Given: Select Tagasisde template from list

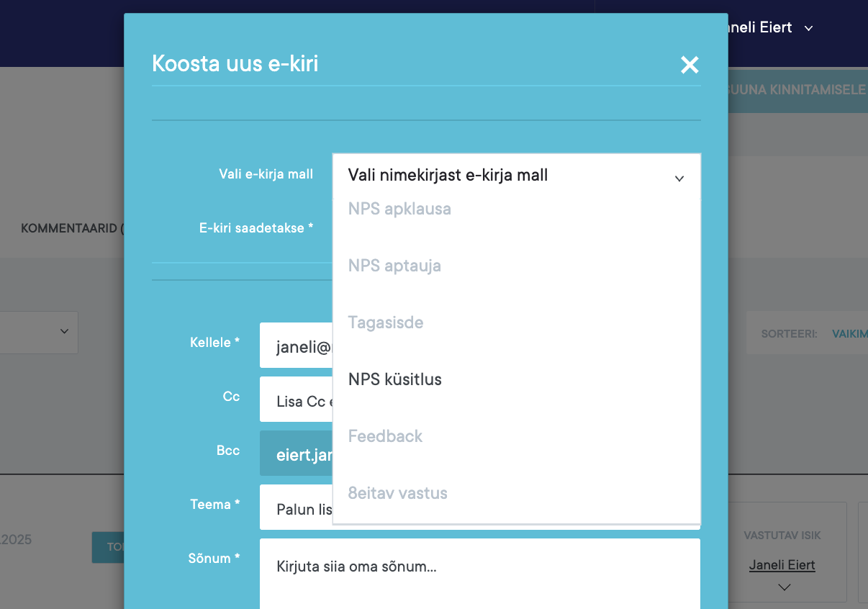Looking at the screenshot, I should pos(386,322).
